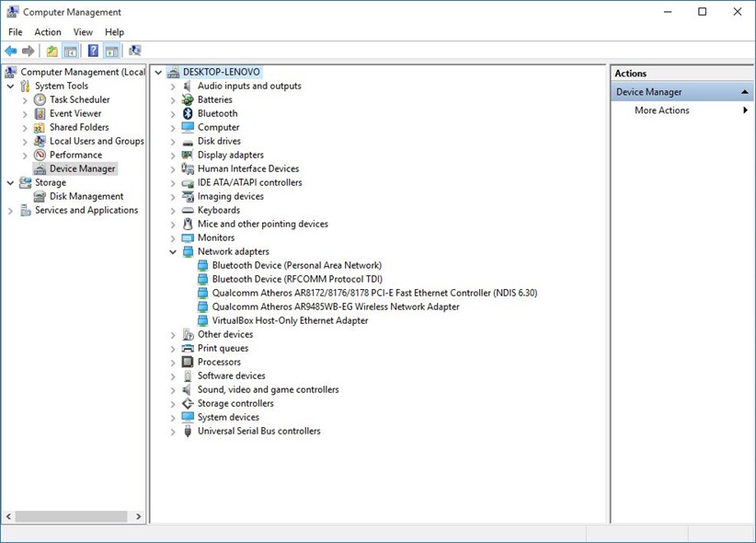The width and height of the screenshot is (756, 543).
Task: Expand the Display adapters category
Action: 173,155
